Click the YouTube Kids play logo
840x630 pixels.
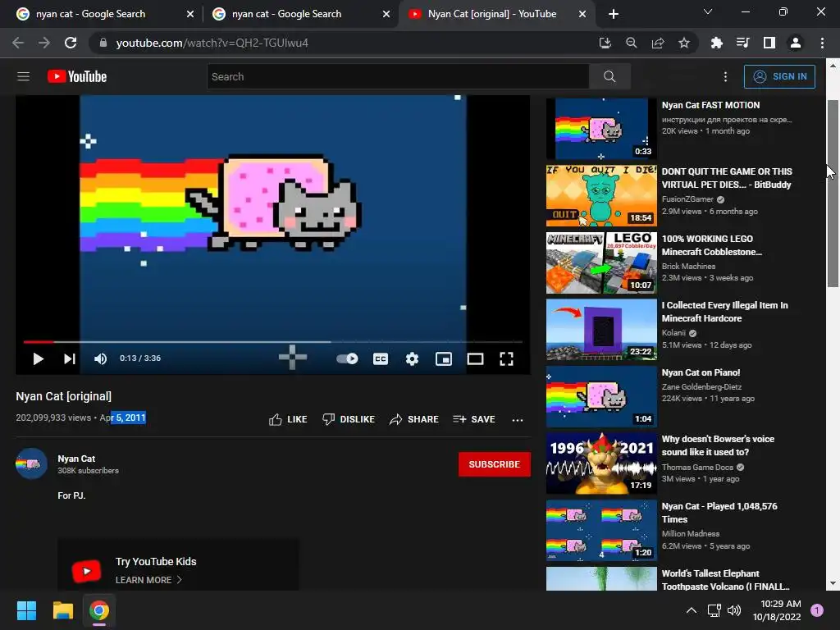click(86, 571)
